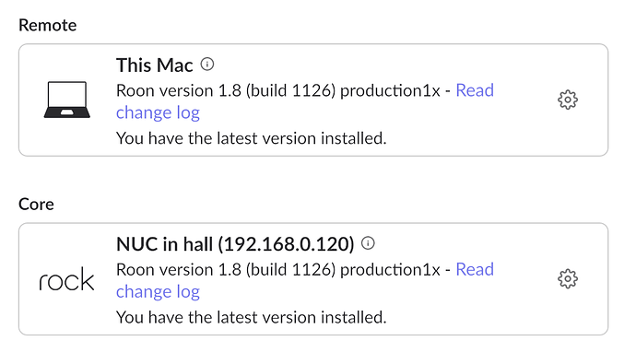Click production1x label in the Core card
This screenshot has height=364, width=636.
click(390, 270)
